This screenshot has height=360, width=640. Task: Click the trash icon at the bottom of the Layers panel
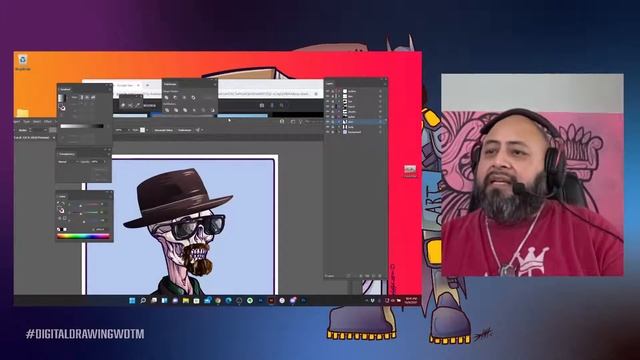click(380, 276)
